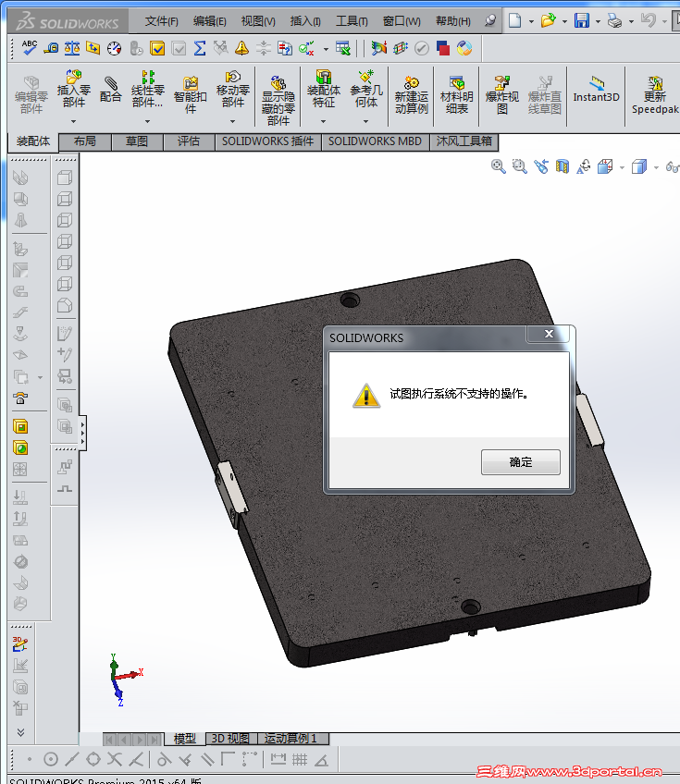680x784 pixels.
Task: Expand the 装配体特征 dropdown arrow
Action: click(323, 121)
